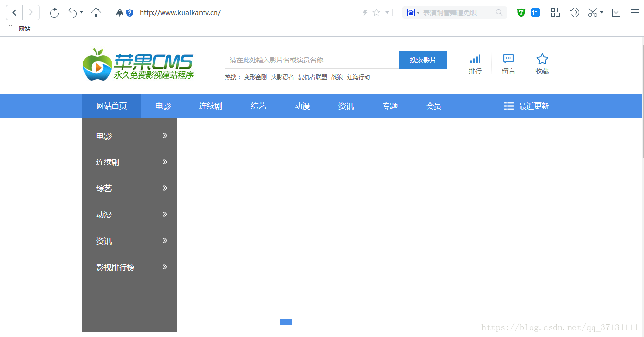Open the scissors screenshot tool dropdown
This screenshot has width=644, height=337.
pyautogui.click(x=602, y=13)
